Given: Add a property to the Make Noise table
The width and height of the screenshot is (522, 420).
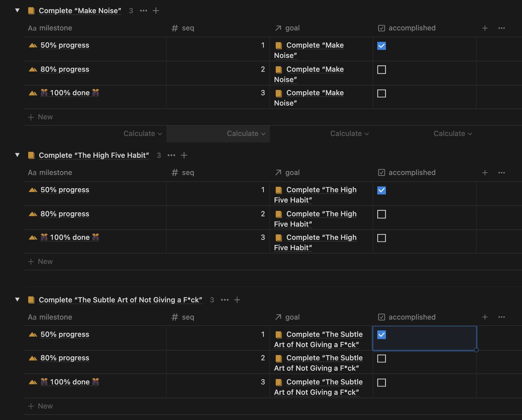Looking at the screenshot, I should tap(485, 28).
